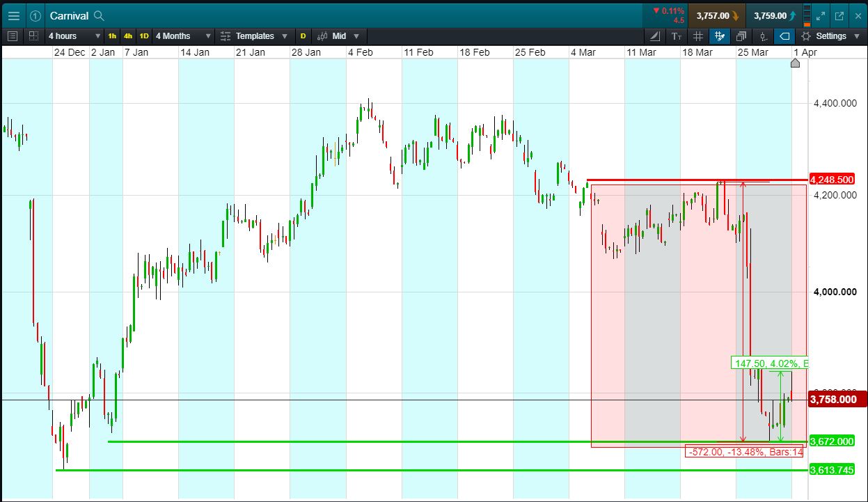Click the 4,200.000 price axis label
Viewport: 868px width, 502px height.
835,195
